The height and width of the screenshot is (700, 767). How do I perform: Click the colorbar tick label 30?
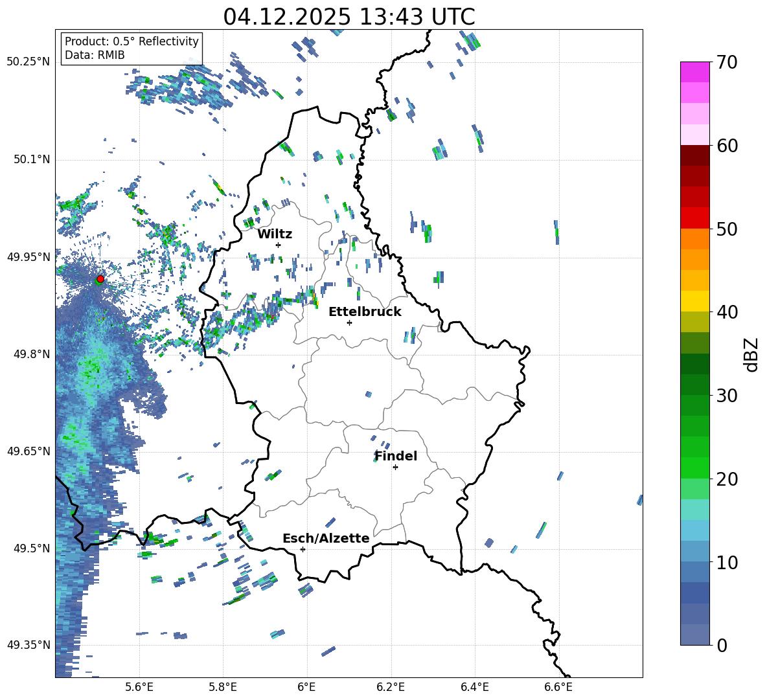(726, 396)
